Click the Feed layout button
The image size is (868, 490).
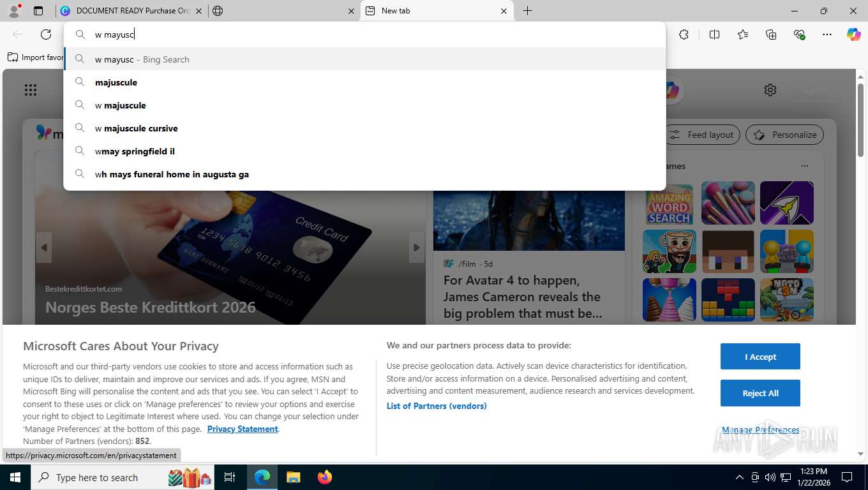click(x=703, y=135)
